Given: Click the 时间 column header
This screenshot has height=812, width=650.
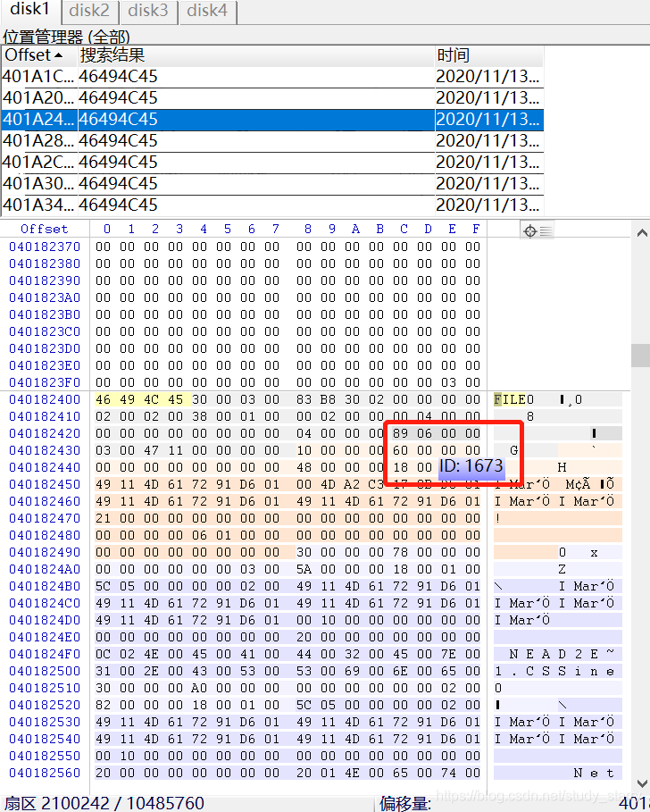Looking at the screenshot, I should 488,55.
